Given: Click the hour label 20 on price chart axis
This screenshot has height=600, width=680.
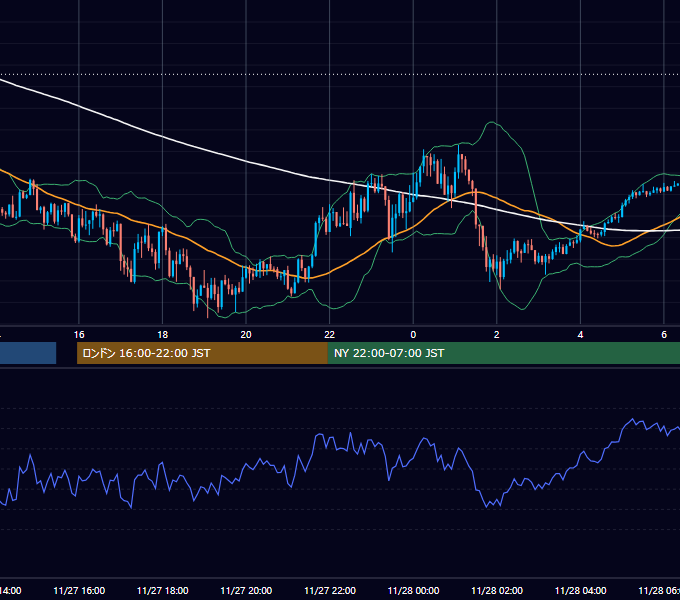Looking at the screenshot, I should 246,335.
